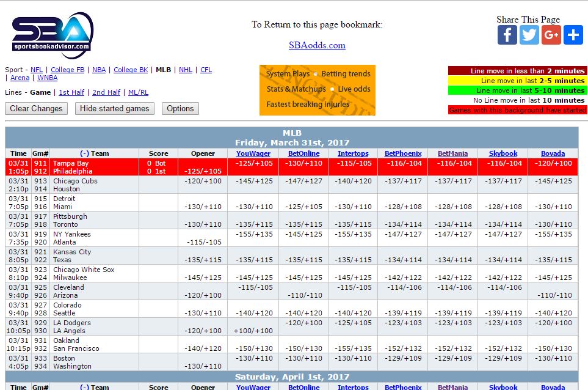This screenshot has height=390, width=588.
Task: Click Oakland game's Intertops odds -155/+135
Action: point(353,348)
